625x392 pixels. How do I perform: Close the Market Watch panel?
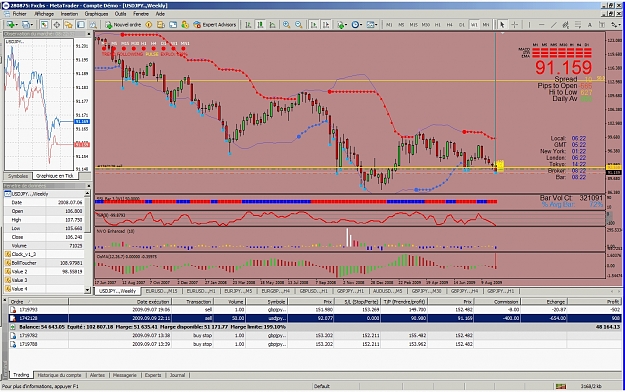click(x=88, y=34)
